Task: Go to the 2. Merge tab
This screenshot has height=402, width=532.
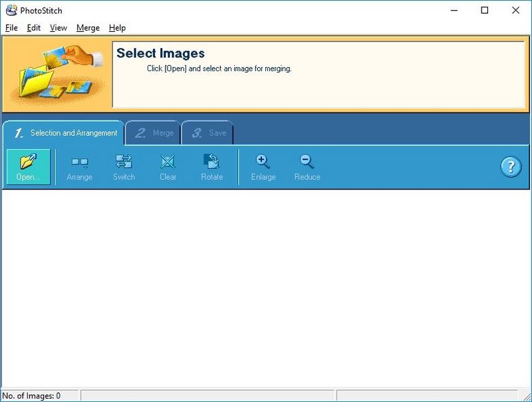Action: (x=154, y=133)
